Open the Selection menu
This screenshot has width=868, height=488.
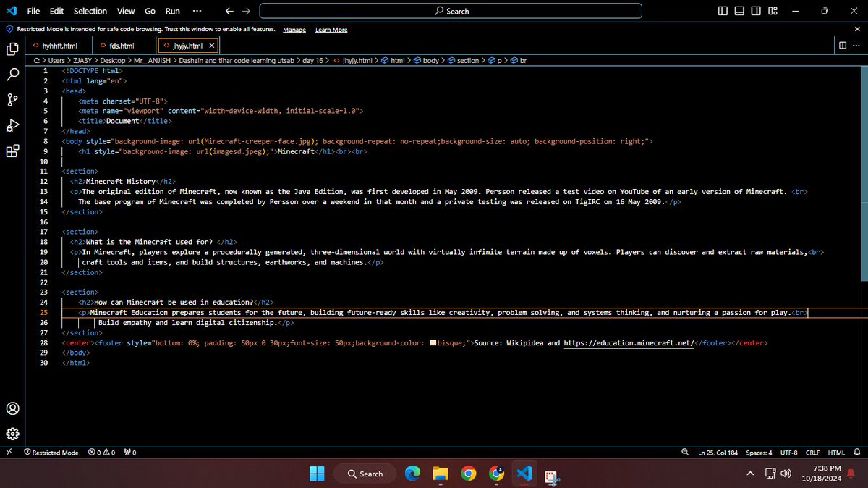coord(90,11)
